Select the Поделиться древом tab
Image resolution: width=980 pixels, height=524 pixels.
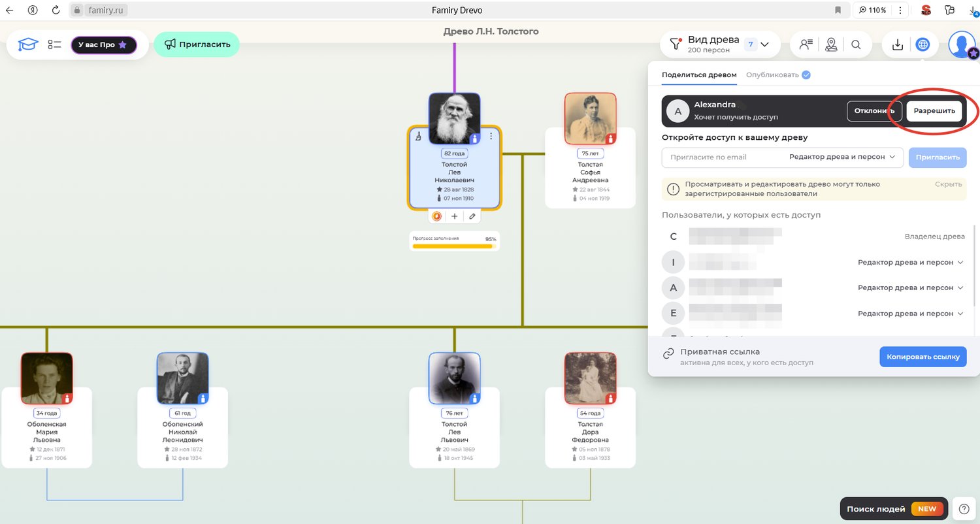point(698,74)
